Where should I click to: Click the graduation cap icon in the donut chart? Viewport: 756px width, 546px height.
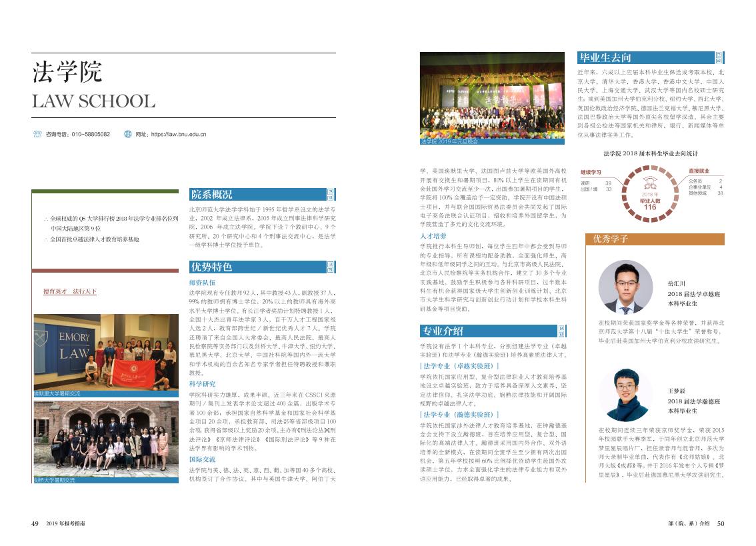point(650,183)
